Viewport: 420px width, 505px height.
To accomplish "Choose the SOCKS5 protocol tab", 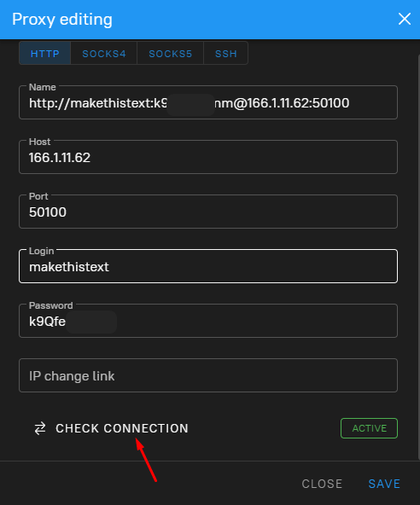I will [x=171, y=53].
